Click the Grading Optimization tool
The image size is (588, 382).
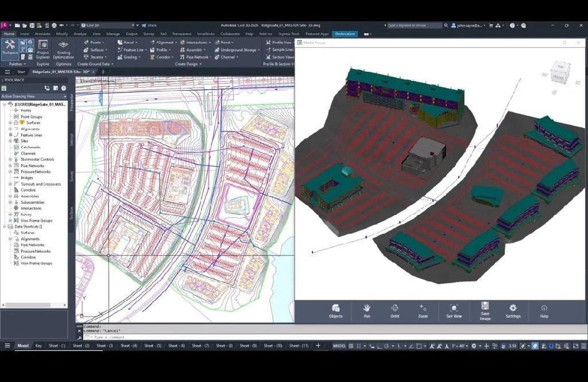click(63, 49)
